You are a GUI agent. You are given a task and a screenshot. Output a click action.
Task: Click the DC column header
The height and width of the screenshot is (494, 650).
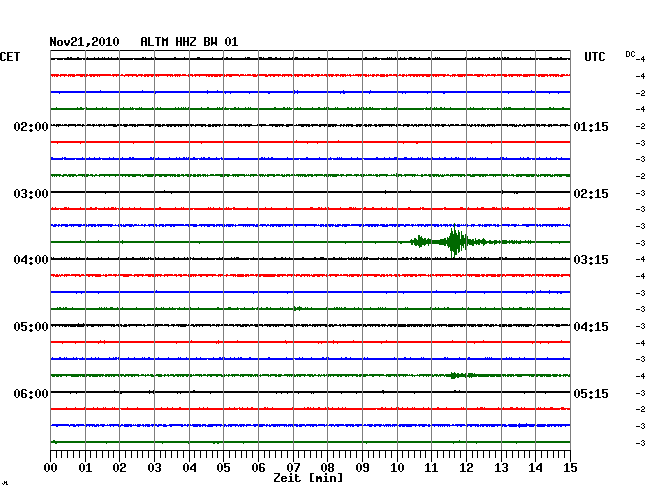click(x=630, y=54)
